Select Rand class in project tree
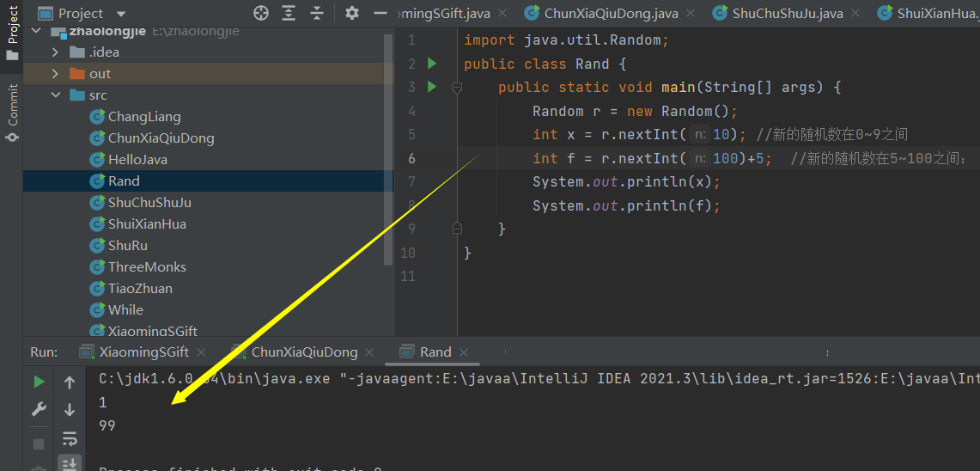The image size is (980, 471). (x=124, y=181)
